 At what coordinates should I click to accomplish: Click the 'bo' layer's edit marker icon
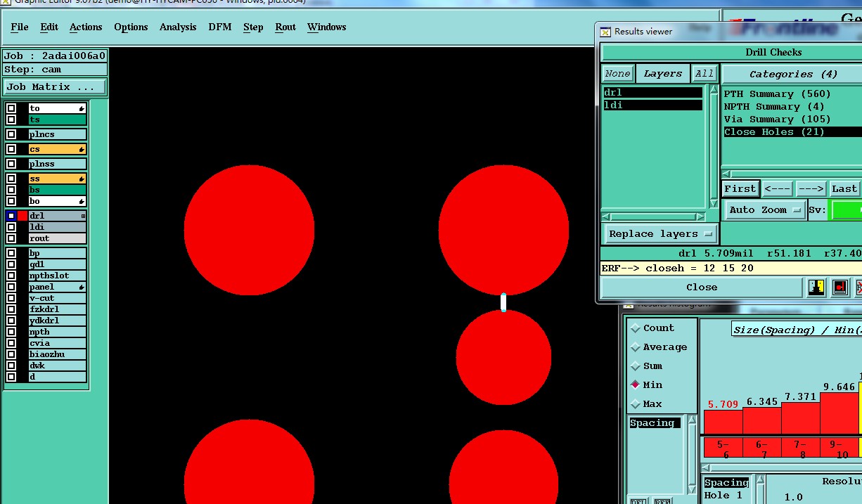pos(82,201)
